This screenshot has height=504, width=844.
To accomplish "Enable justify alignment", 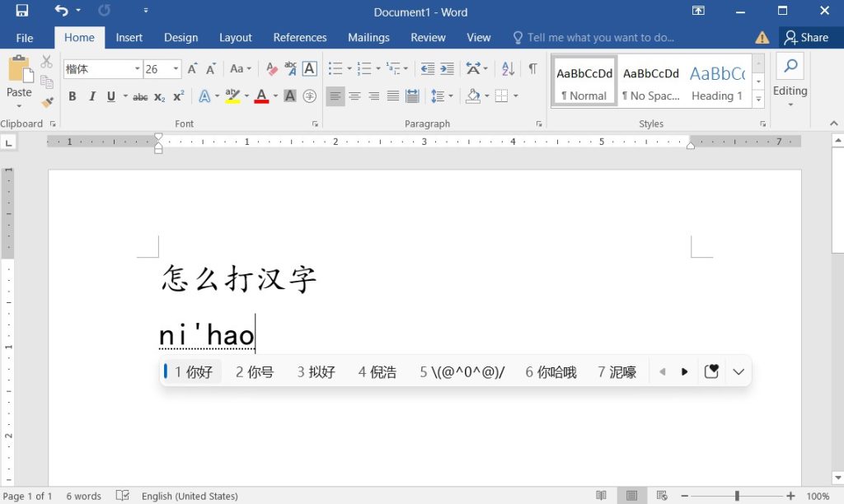I will coord(394,96).
